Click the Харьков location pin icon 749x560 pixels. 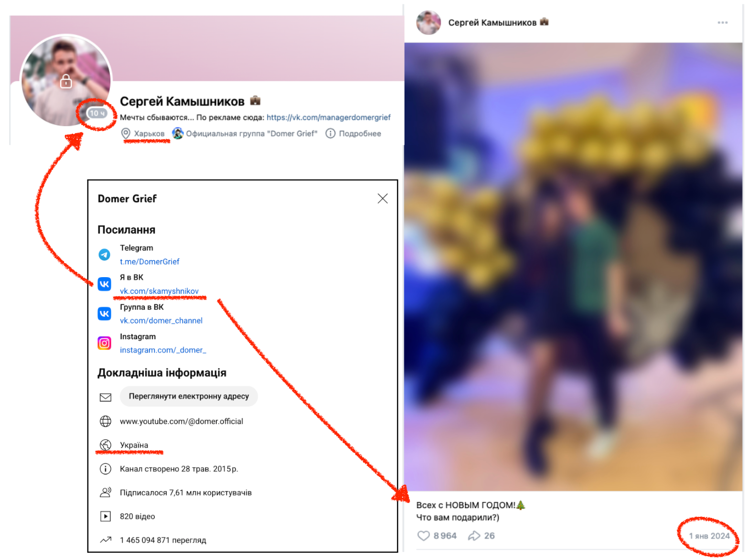point(126,133)
